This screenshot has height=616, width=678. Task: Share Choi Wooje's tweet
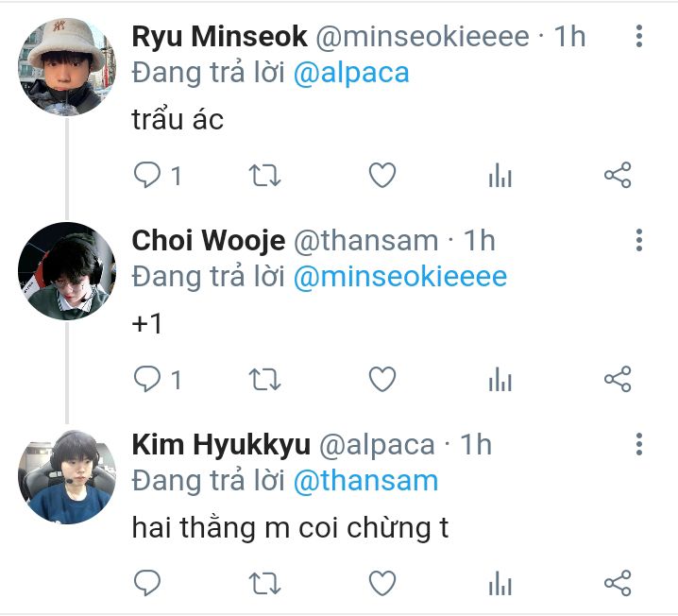tap(617, 379)
